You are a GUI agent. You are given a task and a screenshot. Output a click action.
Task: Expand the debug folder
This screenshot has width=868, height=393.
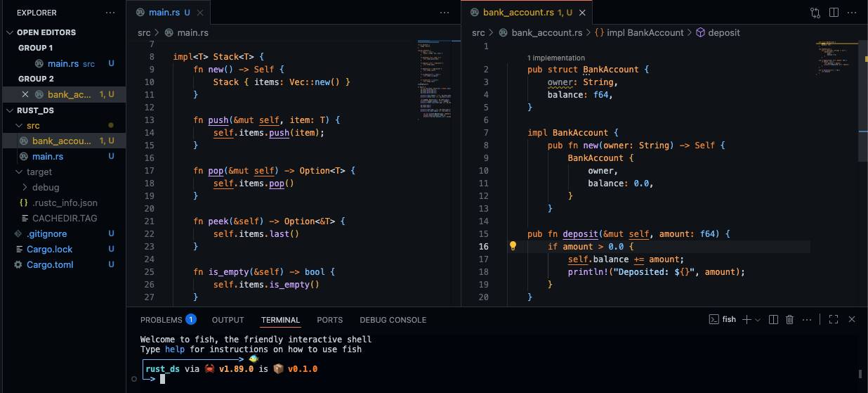click(25, 187)
